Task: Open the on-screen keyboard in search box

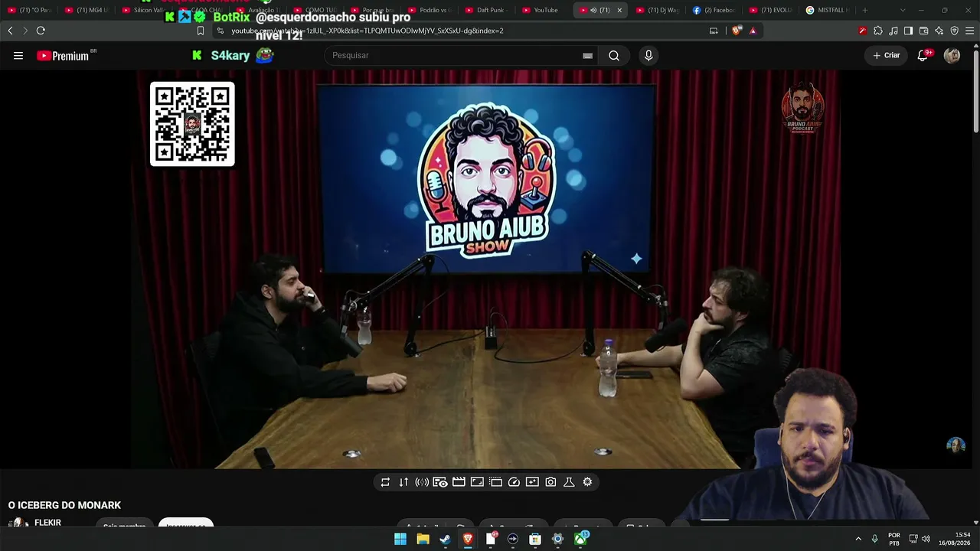Action: point(587,55)
